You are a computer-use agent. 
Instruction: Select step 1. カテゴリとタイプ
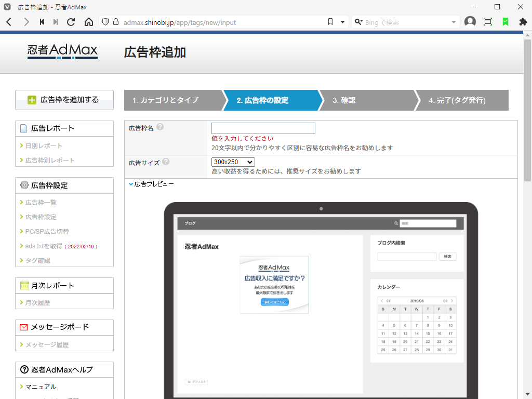click(x=174, y=100)
